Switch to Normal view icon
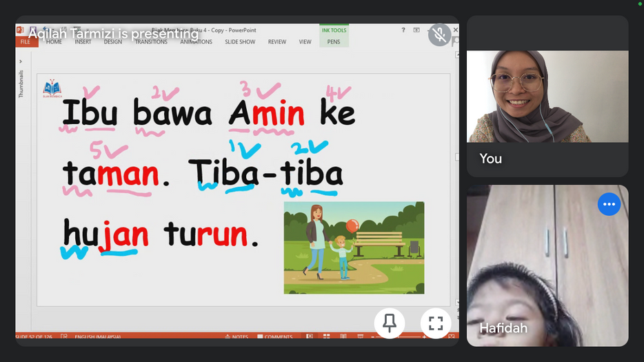Screen dimensions: 644x362 pyautogui.click(x=310, y=336)
